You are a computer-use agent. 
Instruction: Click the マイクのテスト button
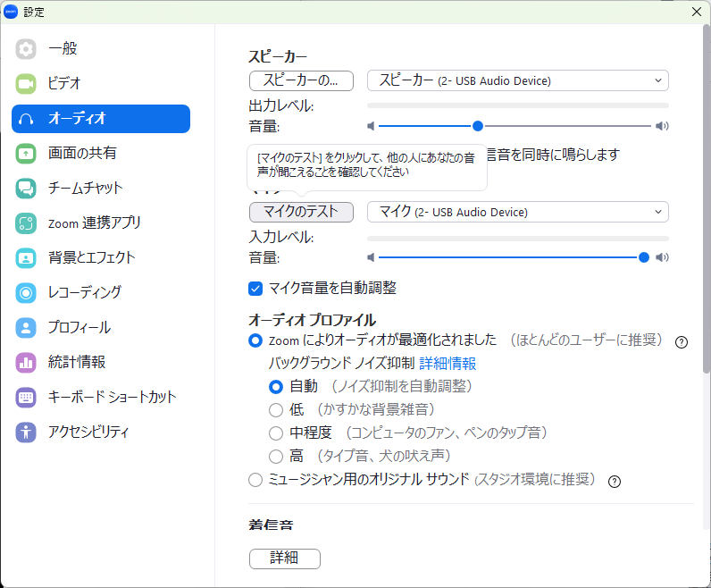tap(301, 213)
